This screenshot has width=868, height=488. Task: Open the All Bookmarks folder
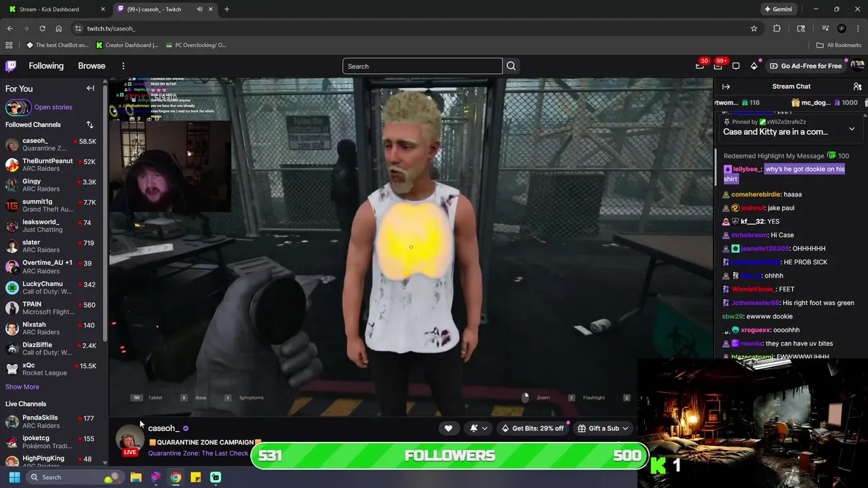coord(839,45)
